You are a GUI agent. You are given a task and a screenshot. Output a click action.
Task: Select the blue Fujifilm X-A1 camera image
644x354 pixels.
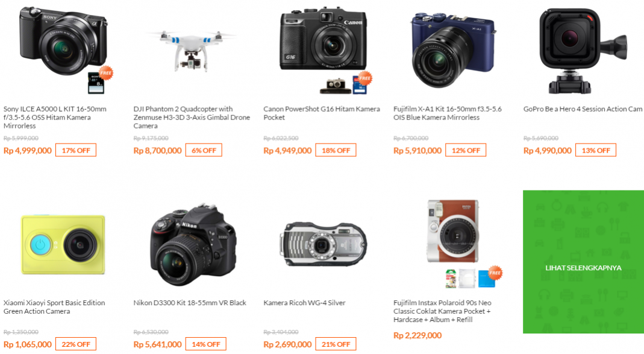click(454, 49)
